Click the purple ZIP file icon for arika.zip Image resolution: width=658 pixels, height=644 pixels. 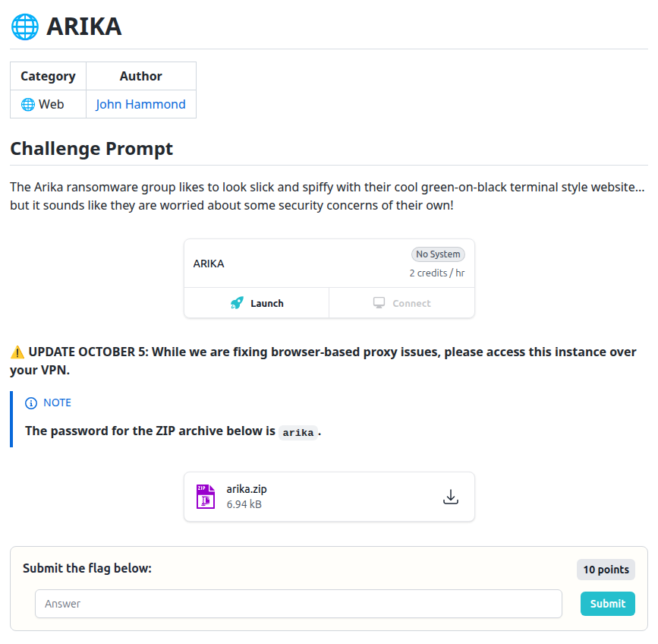(205, 495)
